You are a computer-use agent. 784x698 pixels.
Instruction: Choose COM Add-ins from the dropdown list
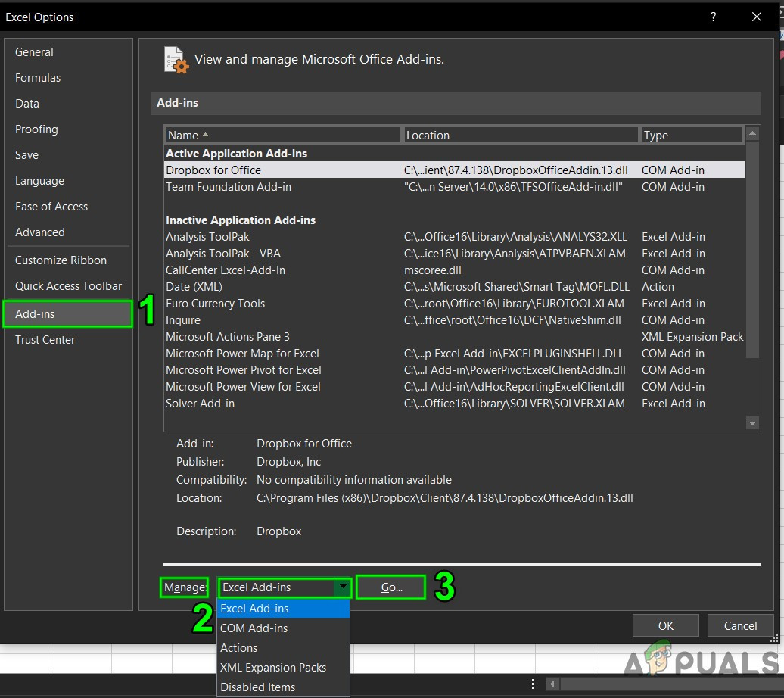[x=254, y=628]
